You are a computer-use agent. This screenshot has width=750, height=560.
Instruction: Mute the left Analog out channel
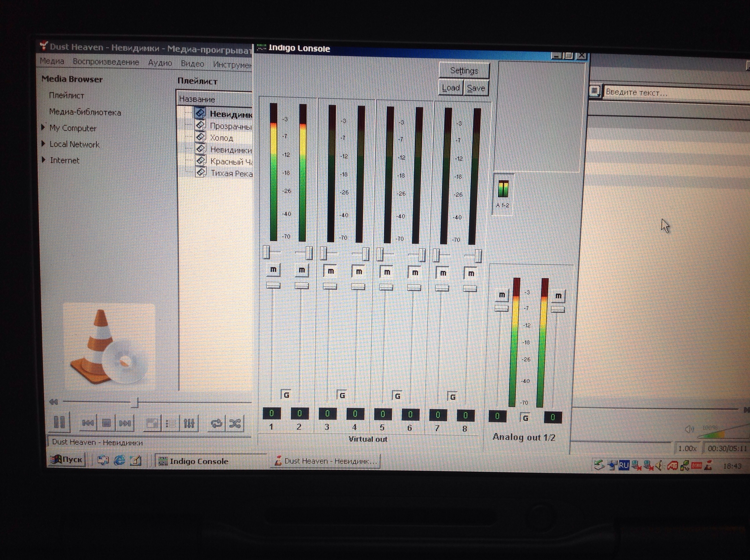coord(502,295)
